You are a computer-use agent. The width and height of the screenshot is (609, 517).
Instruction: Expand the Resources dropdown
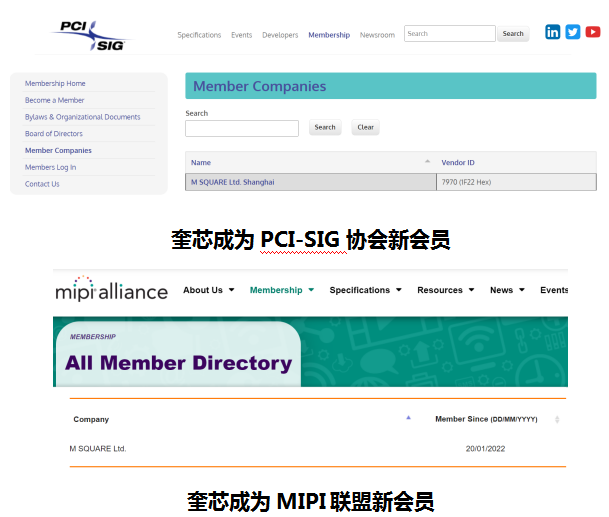tap(446, 290)
